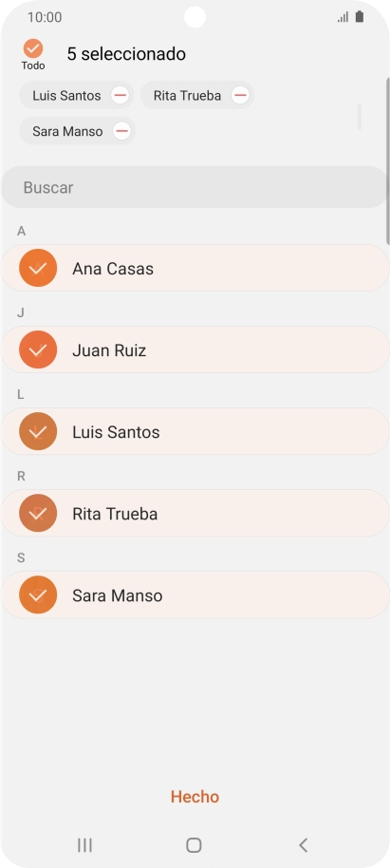Tap the Rita Trueba chip label
This screenshot has width=390, height=868.
(x=187, y=95)
